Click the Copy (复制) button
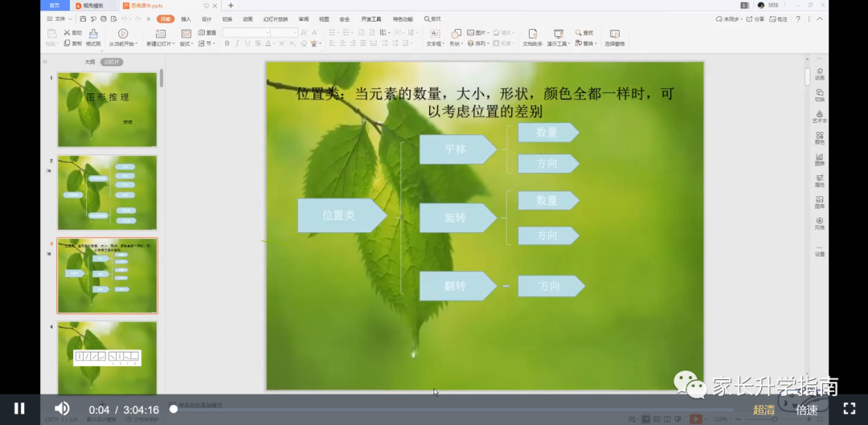Viewport: 868px width, 425px height. [72, 43]
